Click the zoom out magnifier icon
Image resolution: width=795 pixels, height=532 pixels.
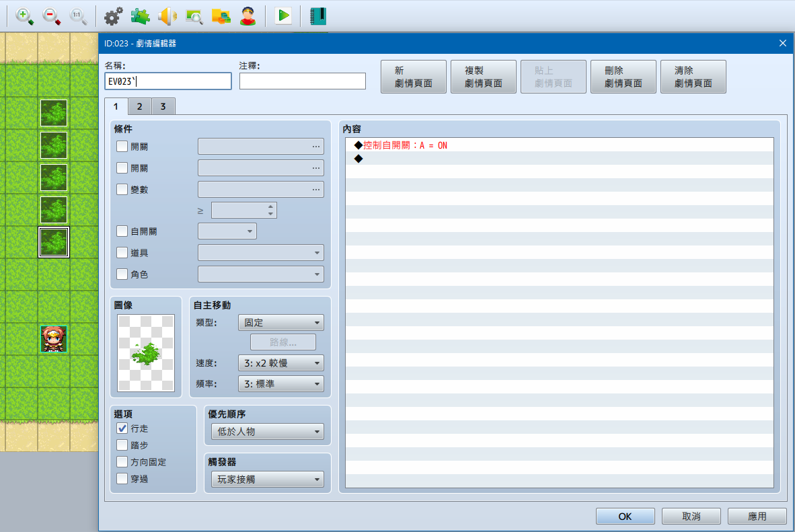(51, 16)
